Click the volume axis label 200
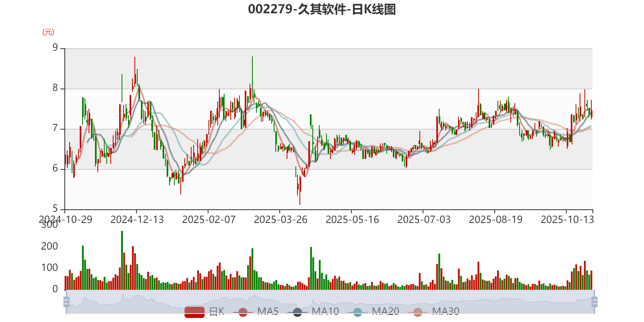This screenshot has height=322, width=644. coord(50,246)
